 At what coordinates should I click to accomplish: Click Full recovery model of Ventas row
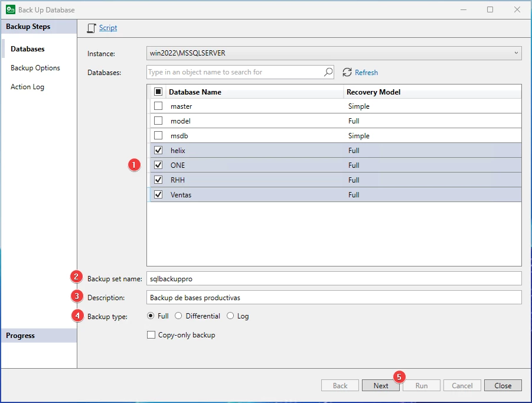pos(354,195)
